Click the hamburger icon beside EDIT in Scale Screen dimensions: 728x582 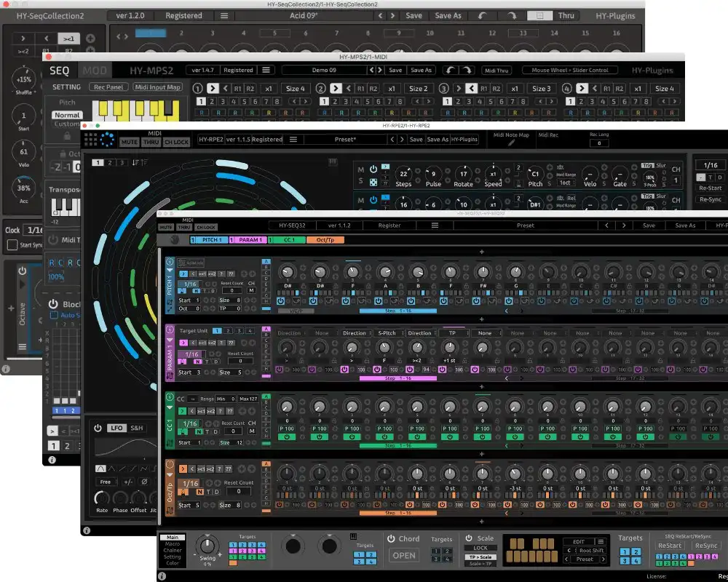601,541
